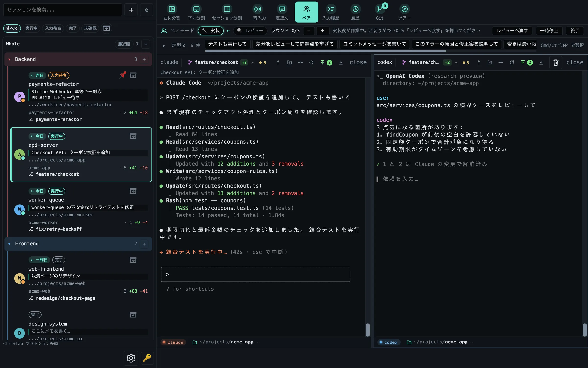Filter sessions by 実行中
588x368 pixels.
[x=31, y=28]
